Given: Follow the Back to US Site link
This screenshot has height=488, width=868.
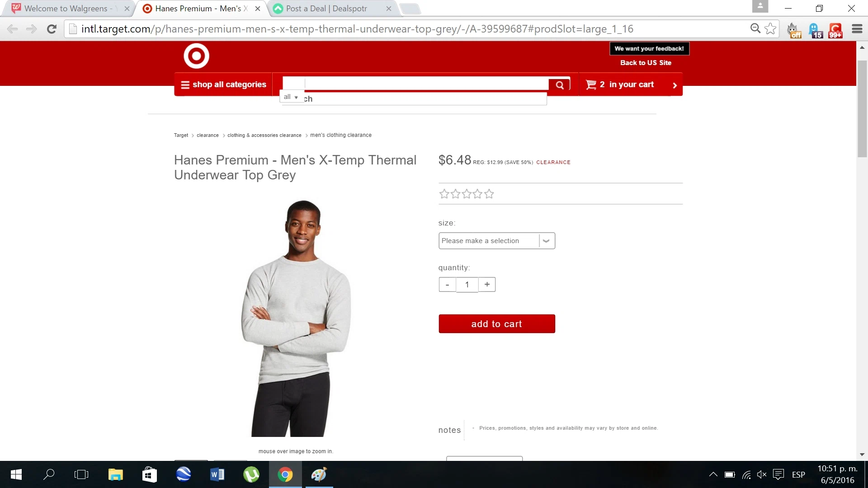Looking at the screenshot, I should [x=646, y=63].
